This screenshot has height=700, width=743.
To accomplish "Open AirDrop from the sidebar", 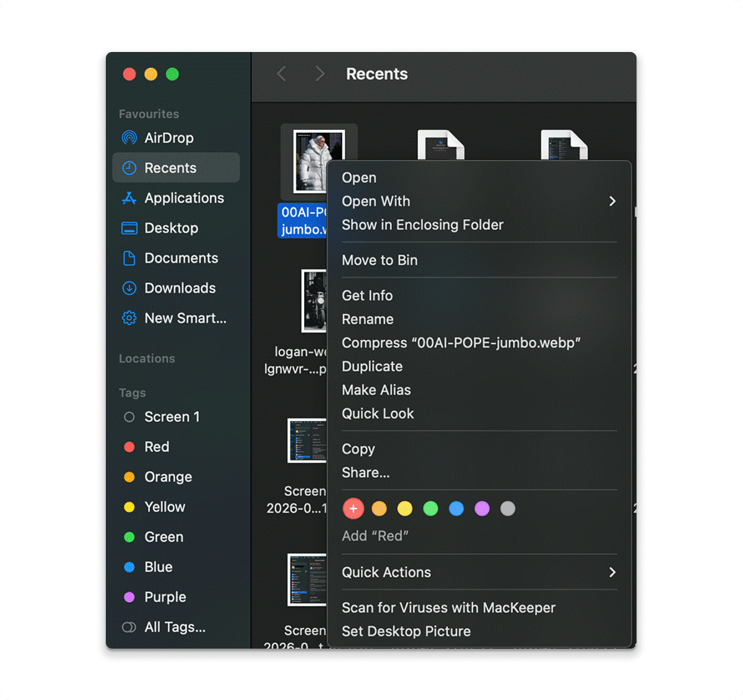I will coord(168,137).
